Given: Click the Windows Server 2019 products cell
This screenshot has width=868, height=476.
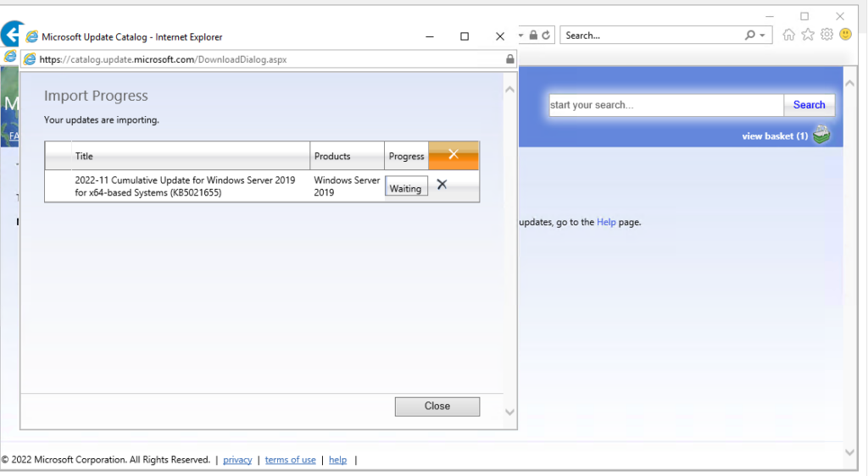Looking at the screenshot, I should point(347,186).
